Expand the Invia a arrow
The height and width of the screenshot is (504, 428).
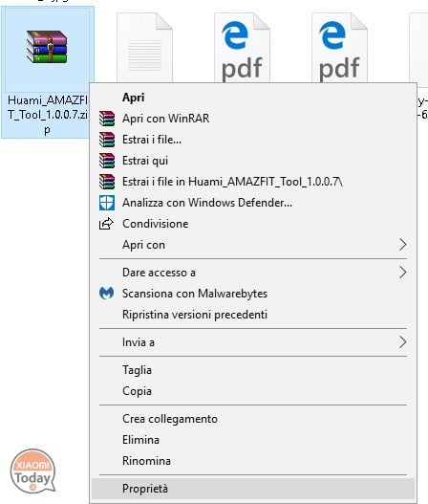coord(402,342)
